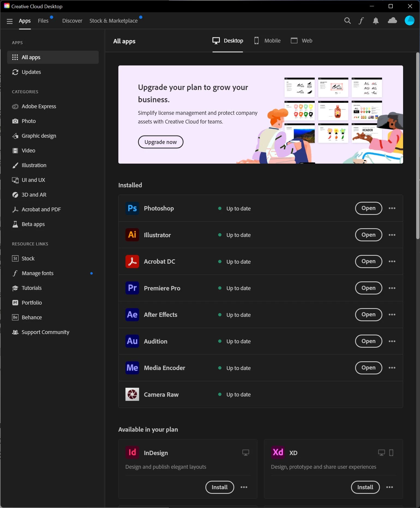Image resolution: width=420 pixels, height=508 pixels.
Task: Open the account profile avatar
Action: 409,20
